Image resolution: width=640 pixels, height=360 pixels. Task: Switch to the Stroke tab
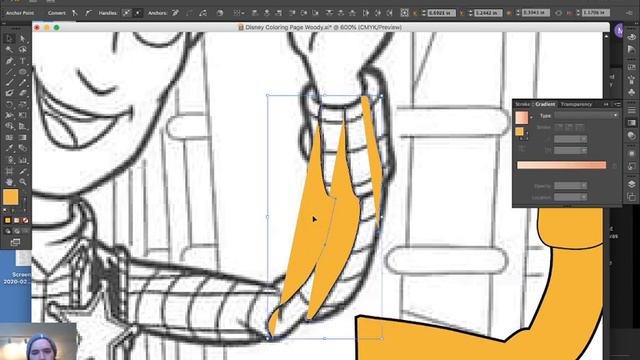pos(522,104)
